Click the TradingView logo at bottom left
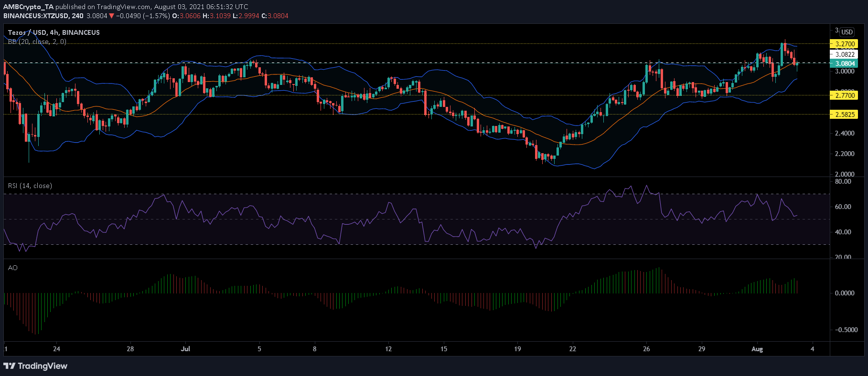The width and height of the screenshot is (868, 376). [x=35, y=366]
